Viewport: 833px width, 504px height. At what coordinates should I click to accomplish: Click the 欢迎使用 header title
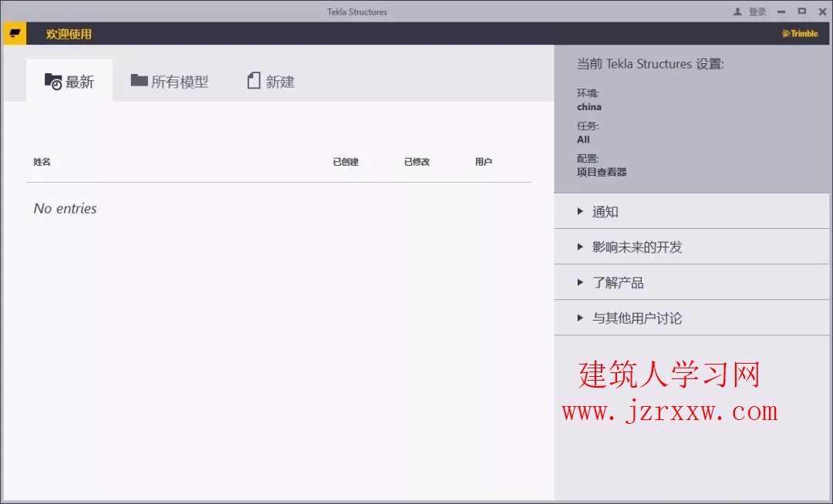69,34
